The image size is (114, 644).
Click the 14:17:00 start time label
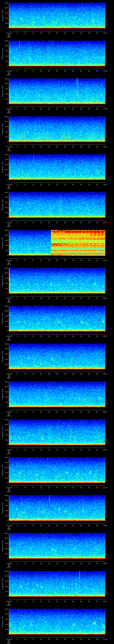click(9, 147)
